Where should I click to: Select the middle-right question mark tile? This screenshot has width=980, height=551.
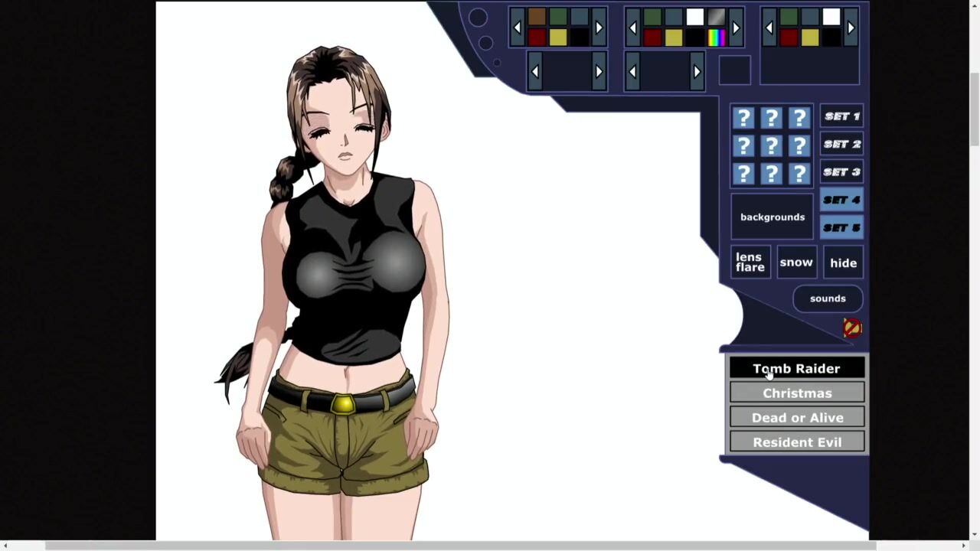[799, 145]
